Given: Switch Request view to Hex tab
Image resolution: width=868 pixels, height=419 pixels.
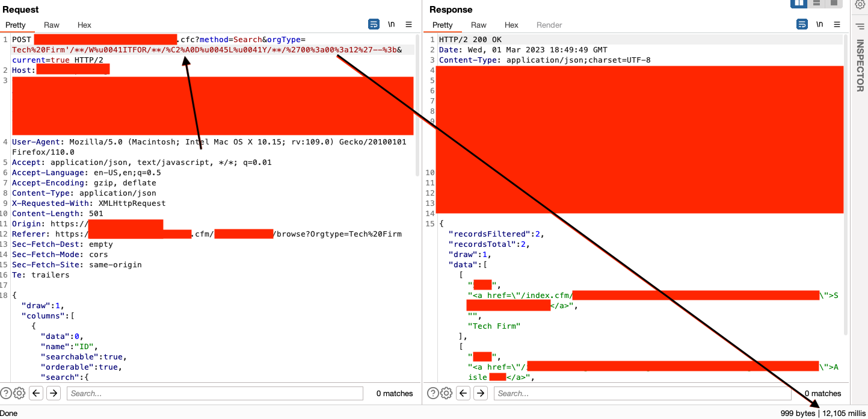Looking at the screenshot, I should [x=84, y=25].
